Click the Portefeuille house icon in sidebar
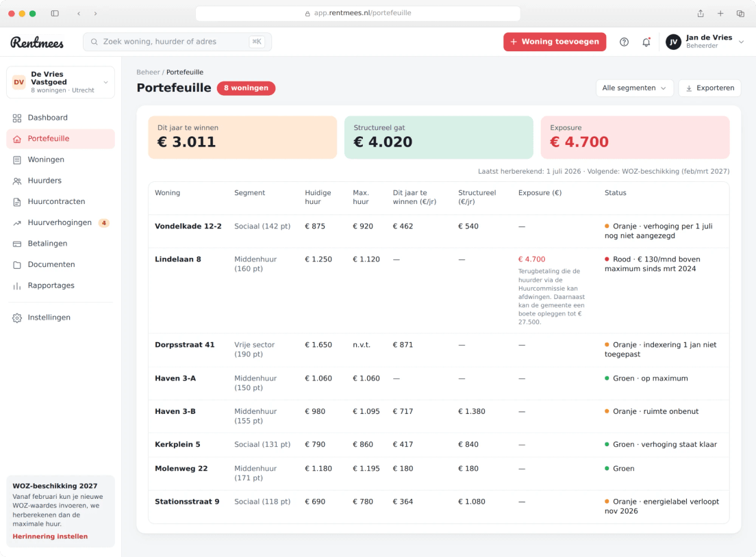The width and height of the screenshot is (756, 557). (x=17, y=139)
